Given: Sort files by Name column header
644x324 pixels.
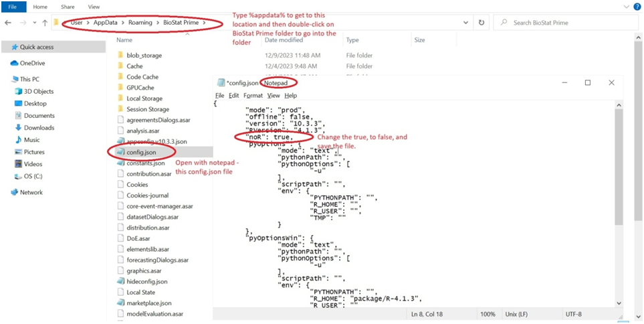Looking at the screenshot, I should click(124, 40).
